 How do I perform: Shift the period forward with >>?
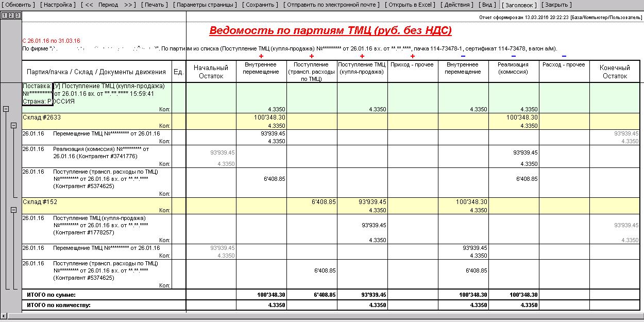coord(129,5)
